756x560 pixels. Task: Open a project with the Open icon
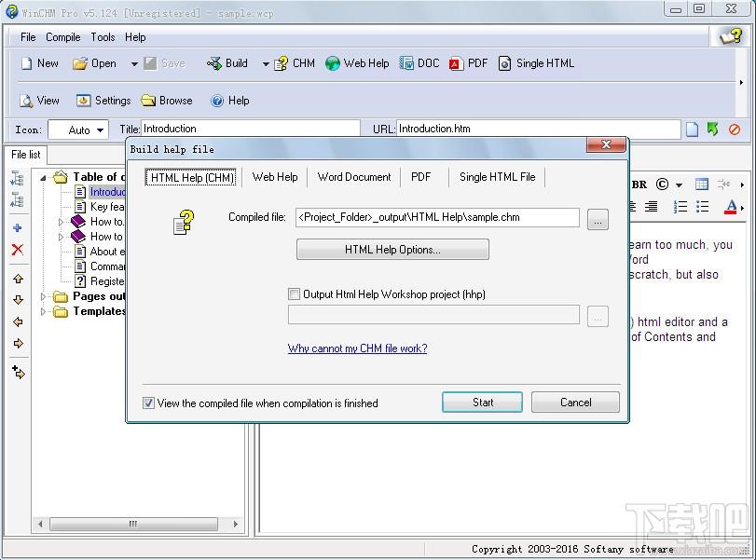pos(80,63)
